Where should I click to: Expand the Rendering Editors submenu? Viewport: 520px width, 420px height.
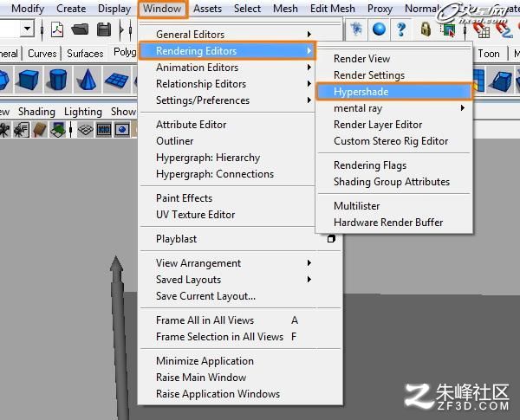pyautogui.click(x=309, y=50)
